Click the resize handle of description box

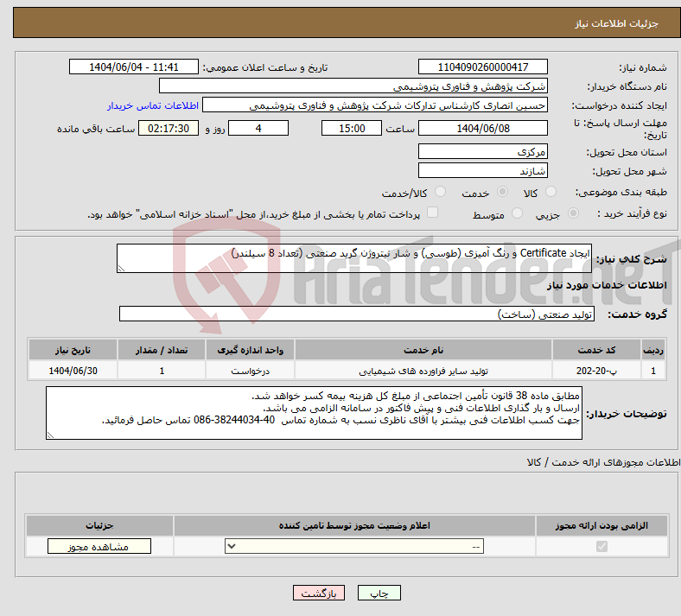[x=121, y=269]
